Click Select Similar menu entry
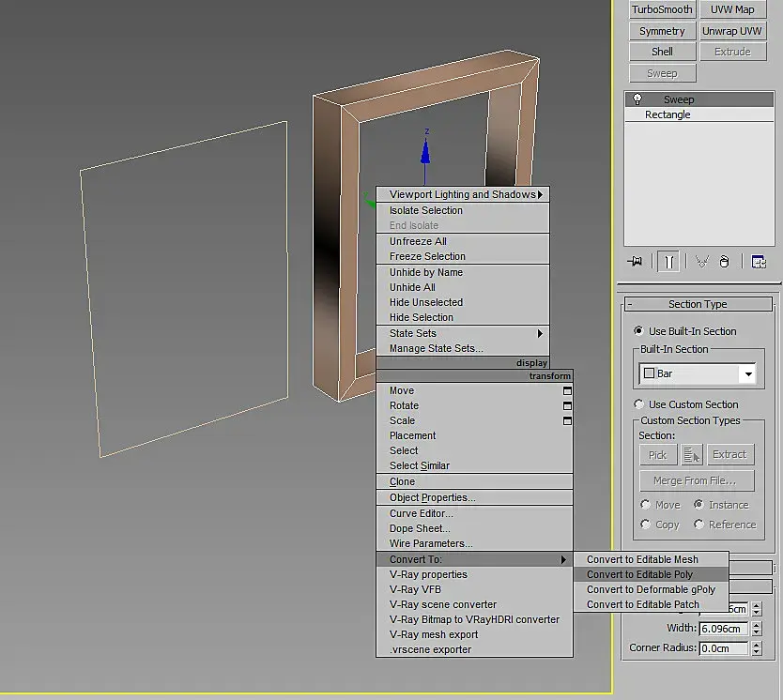This screenshot has width=783, height=700. click(474, 465)
